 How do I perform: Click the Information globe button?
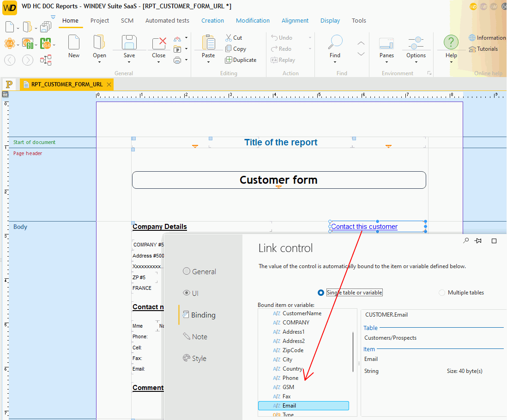pos(487,38)
